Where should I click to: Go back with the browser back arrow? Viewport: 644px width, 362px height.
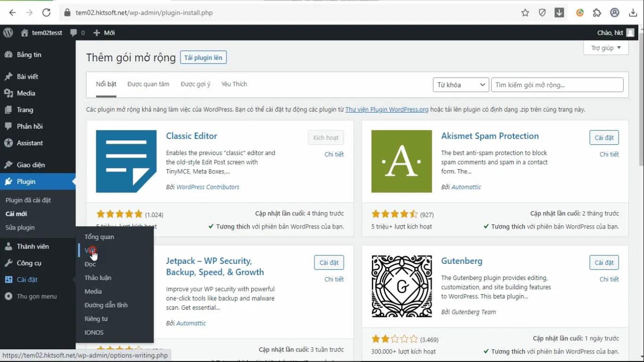[13, 13]
